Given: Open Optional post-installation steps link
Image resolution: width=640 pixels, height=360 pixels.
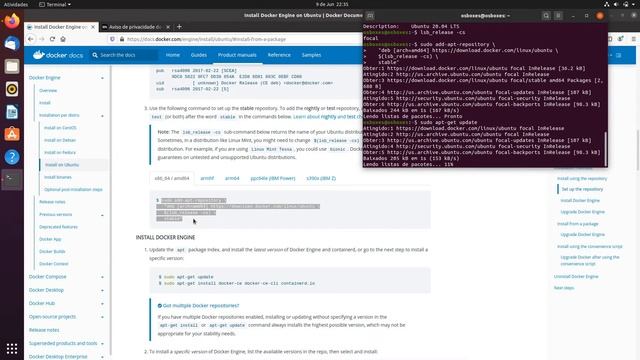Looking at the screenshot, I should pyautogui.click(x=73, y=190).
